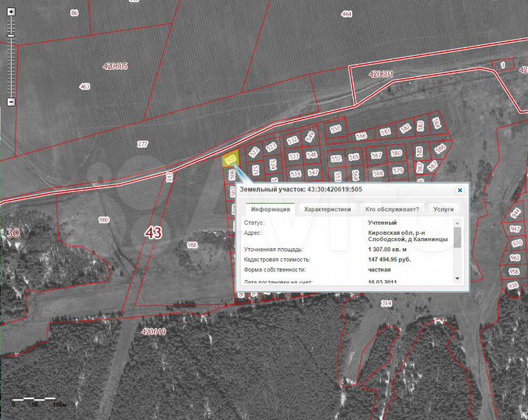This screenshot has width=528, height=420.
Task: Select the highlighted yellow parcel 505
Action: (229, 160)
